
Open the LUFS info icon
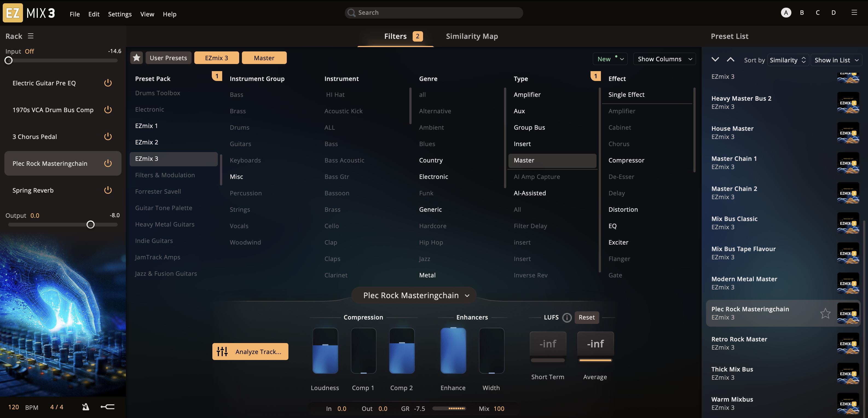567,317
